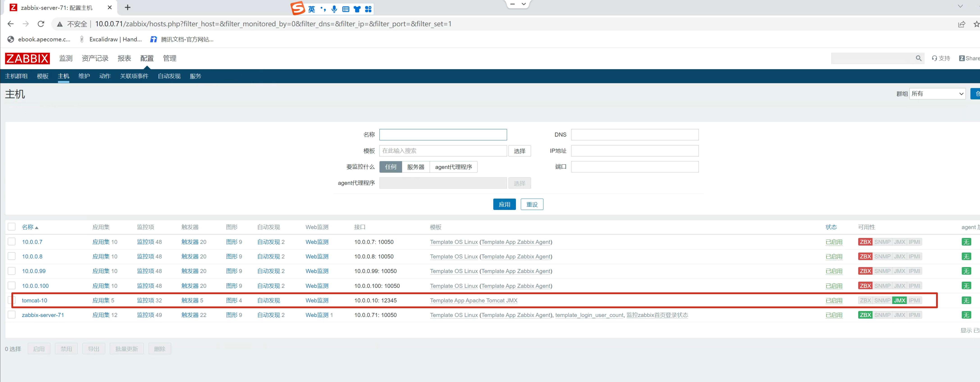Image resolution: width=980 pixels, height=382 pixels.
Task: Select checkbox for zabbix-server-71 row
Action: tap(11, 315)
